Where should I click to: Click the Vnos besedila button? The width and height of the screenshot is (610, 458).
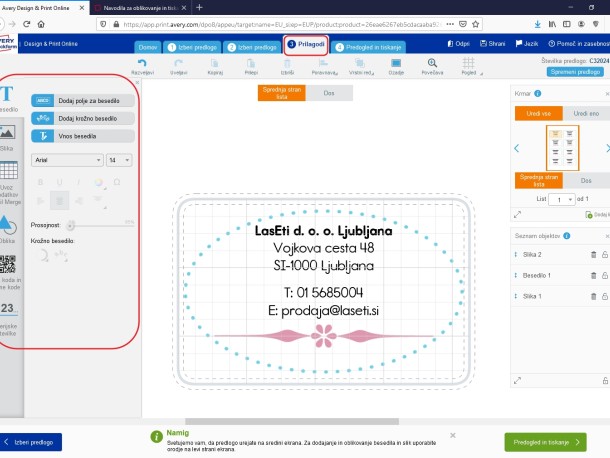[83, 136]
